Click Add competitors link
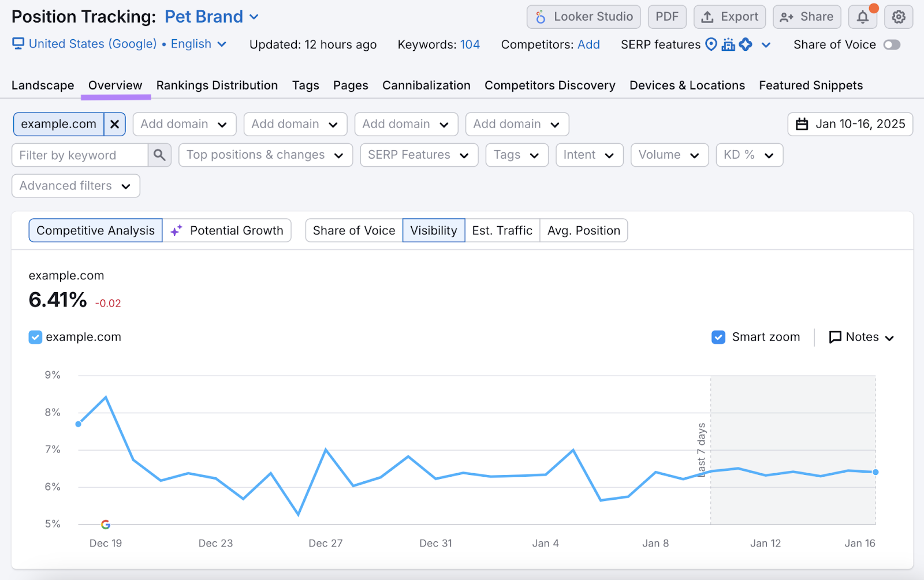Screen dimensions: 924x580 coord(588,44)
